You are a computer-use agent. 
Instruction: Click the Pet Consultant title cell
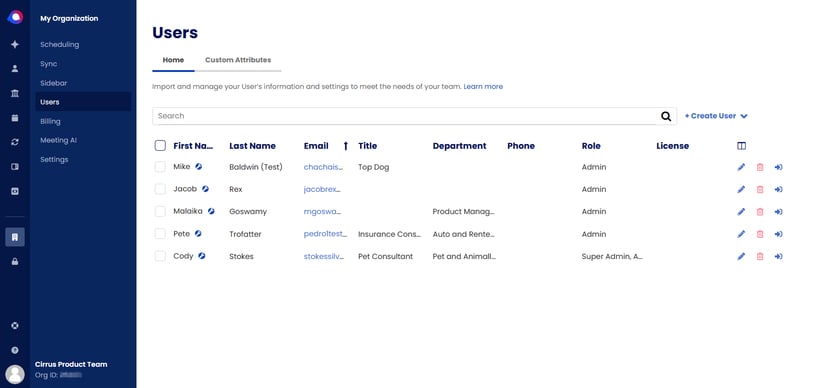click(385, 256)
